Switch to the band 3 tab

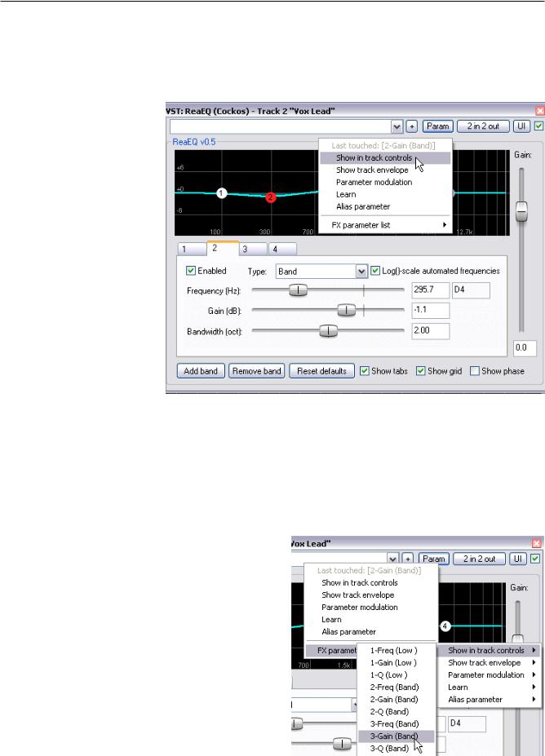(253, 250)
